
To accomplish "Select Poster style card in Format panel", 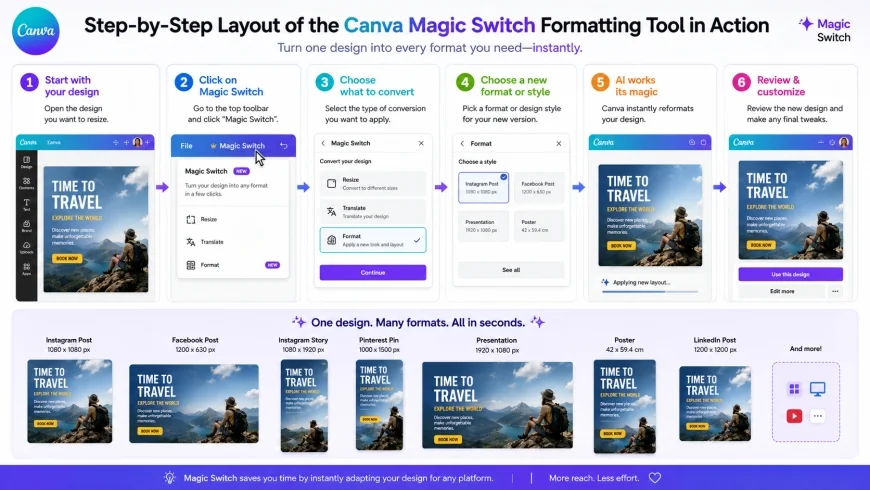I will 539,226.
